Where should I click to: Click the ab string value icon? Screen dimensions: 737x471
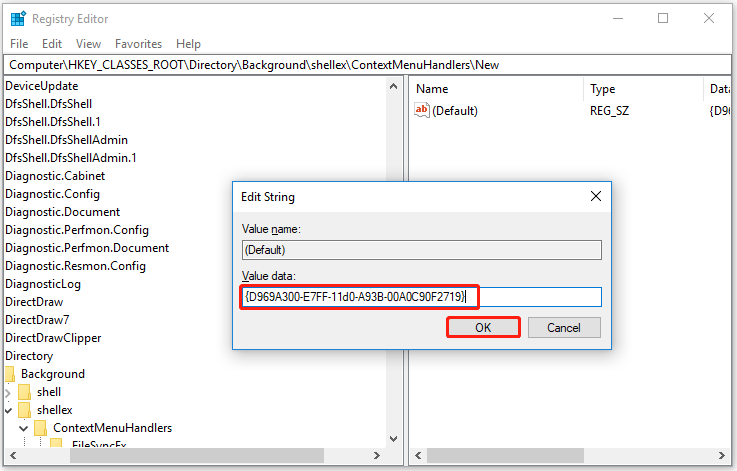pyautogui.click(x=422, y=110)
